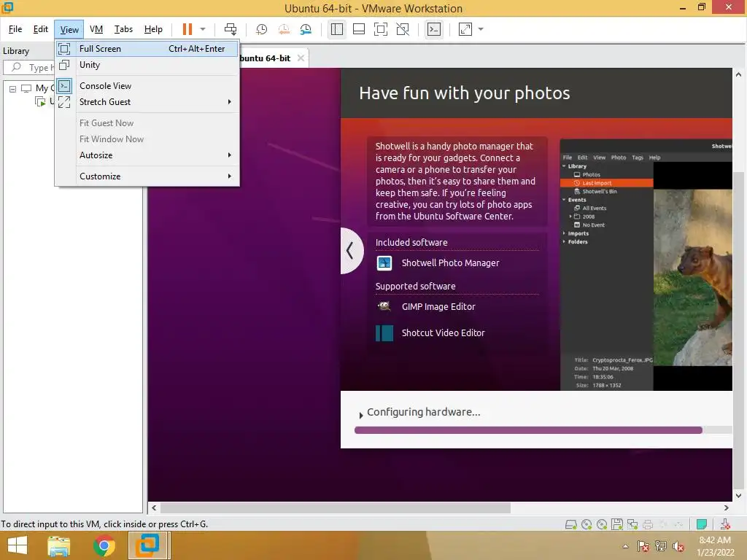Switch to the Ubuntu 64-bit tab

[x=265, y=58]
